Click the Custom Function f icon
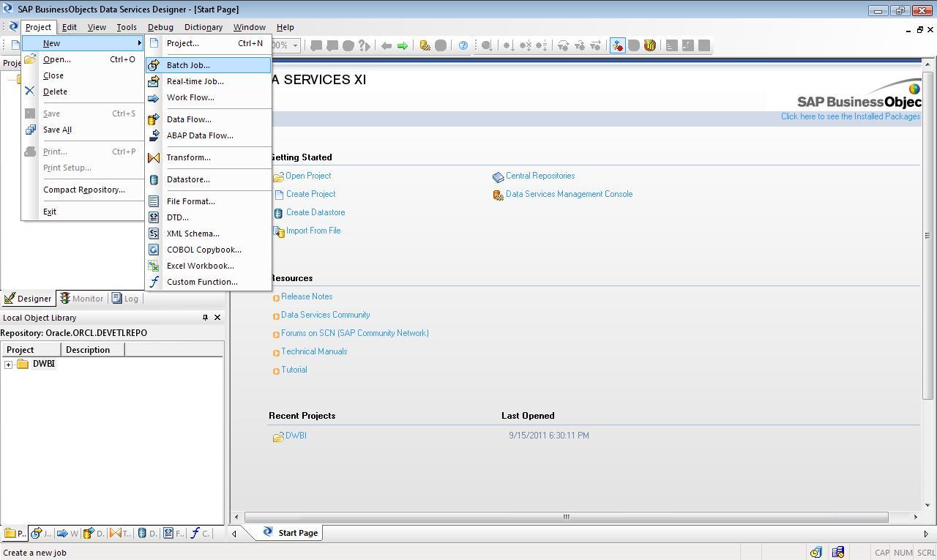 click(x=154, y=282)
